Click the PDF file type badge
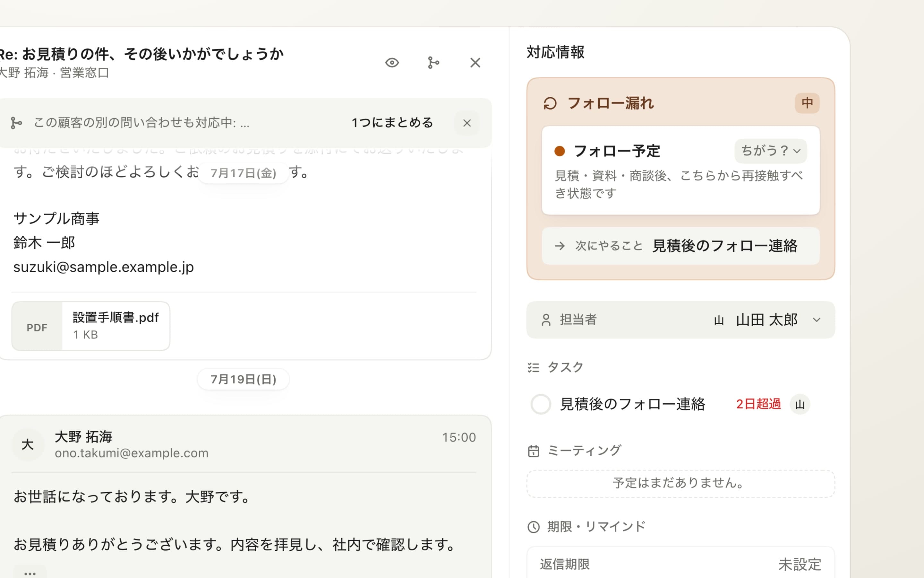Viewport: 924px width, 578px height. point(37,327)
